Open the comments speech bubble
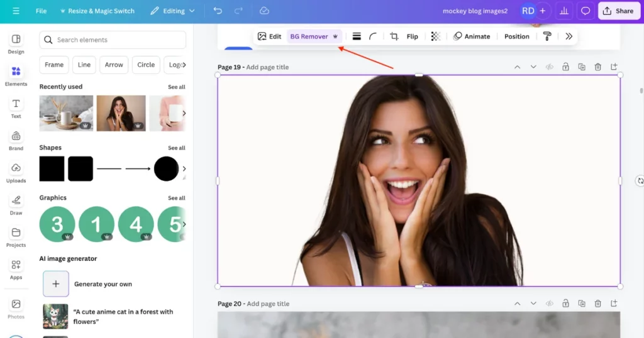The width and height of the screenshot is (644, 338). [x=586, y=11]
